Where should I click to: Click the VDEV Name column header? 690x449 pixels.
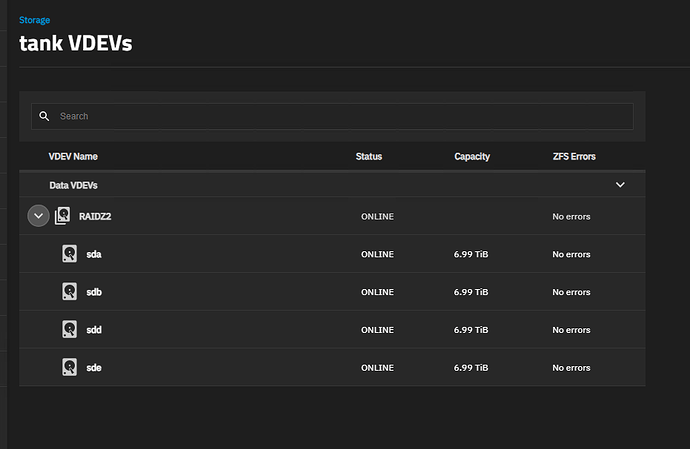pos(73,157)
